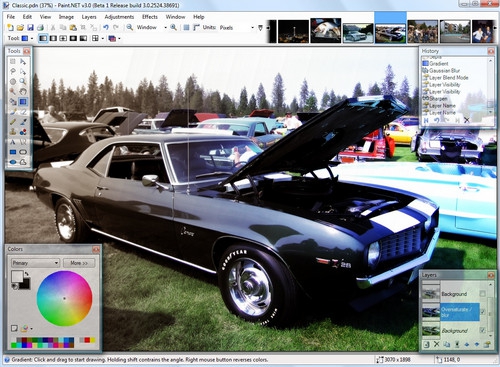500x367 pixels.
Task: Enable the diamond gradient type
Action: pyautogui.click(x=63, y=38)
